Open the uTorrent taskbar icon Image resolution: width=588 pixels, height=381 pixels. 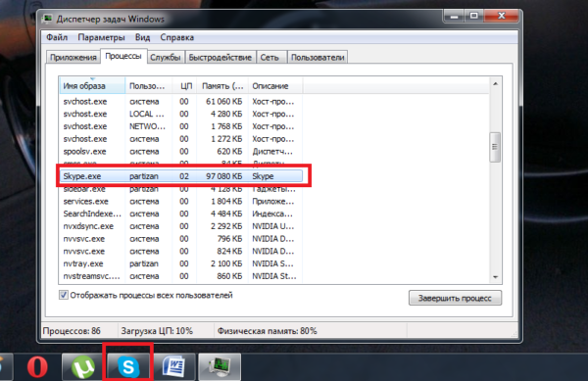pyautogui.click(x=83, y=367)
